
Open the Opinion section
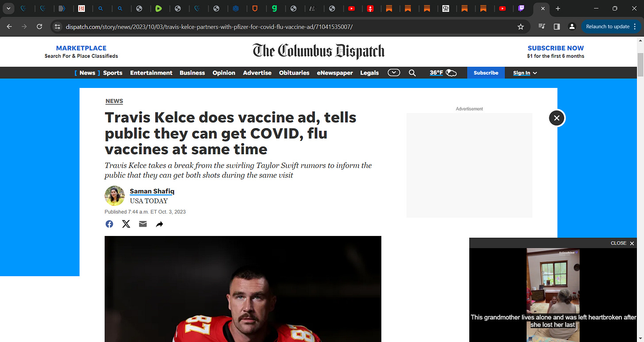(224, 73)
